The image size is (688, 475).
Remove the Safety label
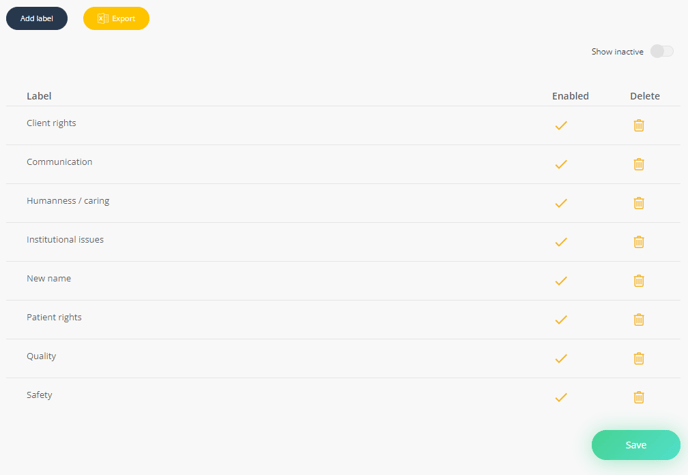(638, 397)
